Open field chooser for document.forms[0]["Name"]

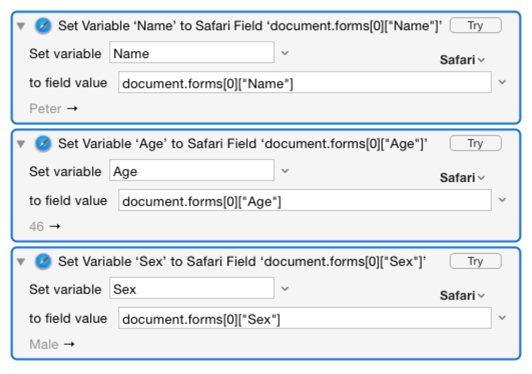click(x=502, y=82)
